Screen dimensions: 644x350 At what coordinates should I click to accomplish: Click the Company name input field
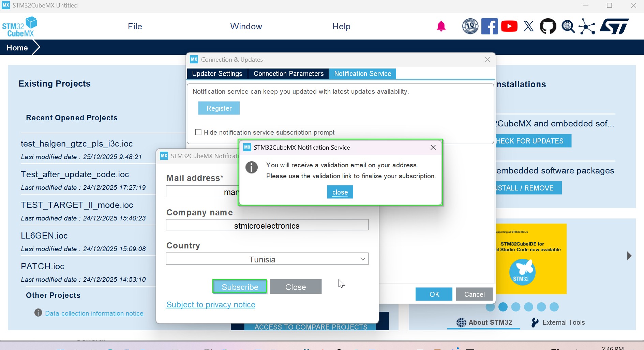coord(267,225)
